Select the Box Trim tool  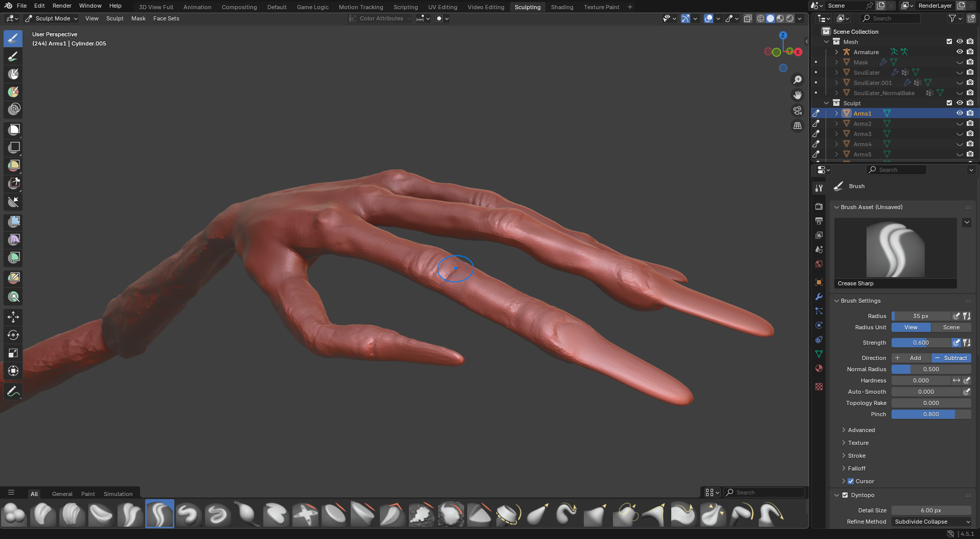tap(13, 184)
